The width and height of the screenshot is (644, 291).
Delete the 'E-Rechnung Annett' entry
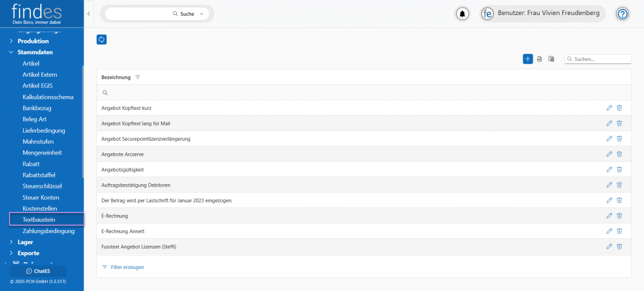pyautogui.click(x=619, y=231)
